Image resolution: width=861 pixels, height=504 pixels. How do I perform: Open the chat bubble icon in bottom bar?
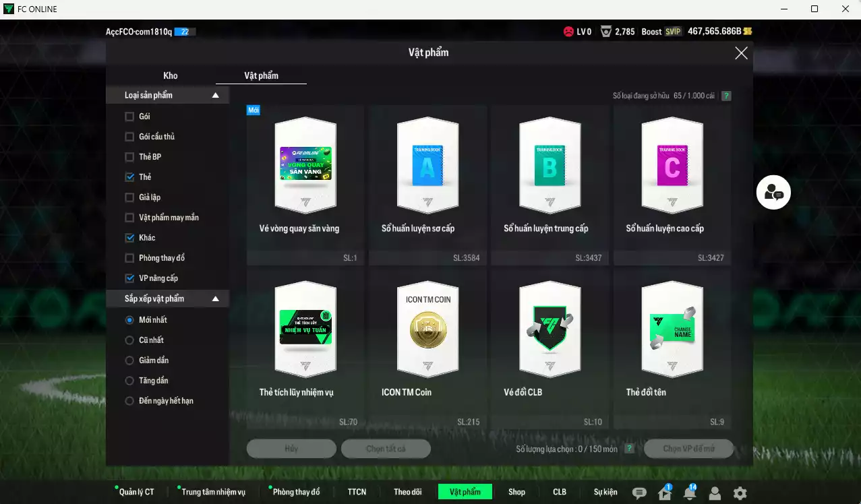[639, 493]
